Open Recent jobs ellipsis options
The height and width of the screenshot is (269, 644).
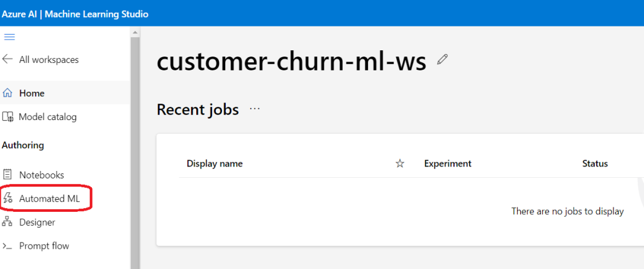(255, 109)
